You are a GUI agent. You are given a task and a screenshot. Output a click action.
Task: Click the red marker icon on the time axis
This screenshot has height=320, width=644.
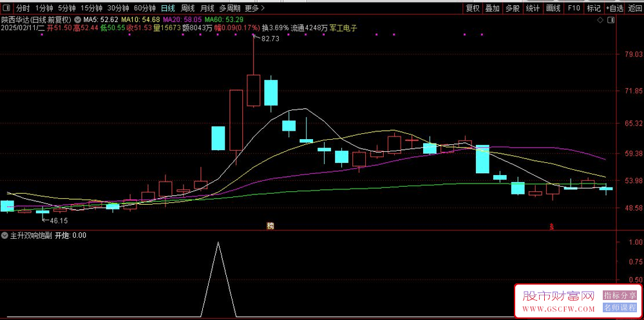click(551, 226)
